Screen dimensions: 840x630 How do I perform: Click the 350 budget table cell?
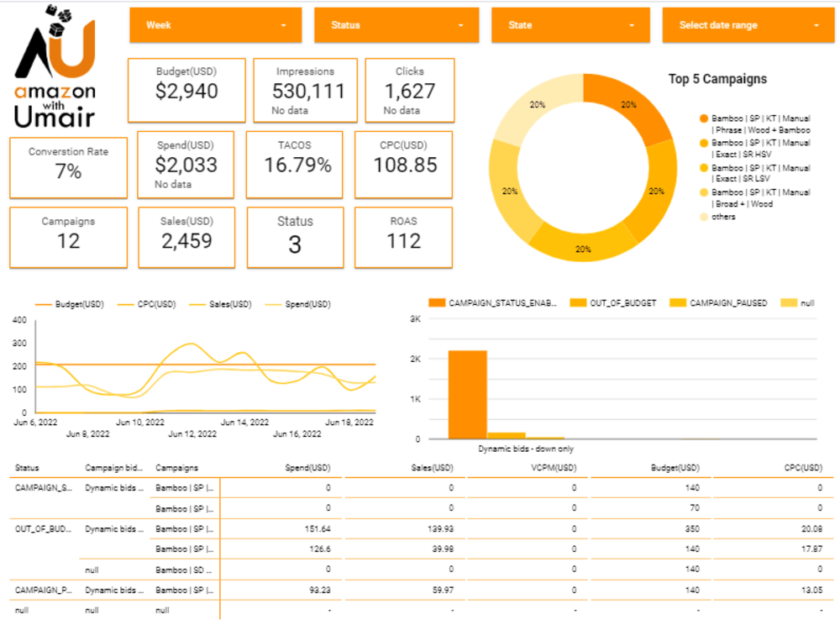pyautogui.click(x=692, y=529)
